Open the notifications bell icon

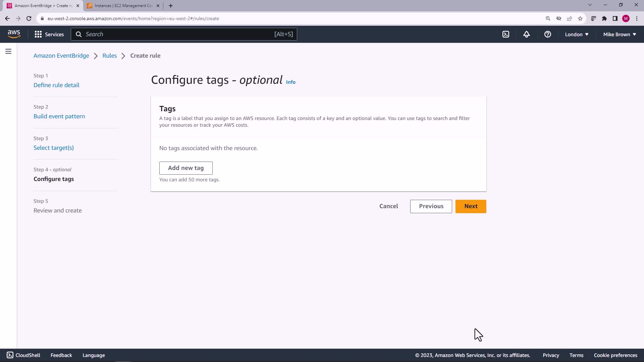coord(526,34)
